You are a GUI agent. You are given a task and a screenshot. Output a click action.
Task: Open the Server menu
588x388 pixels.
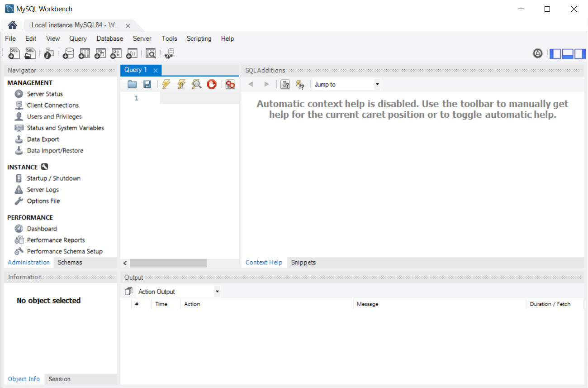coord(142,38)
